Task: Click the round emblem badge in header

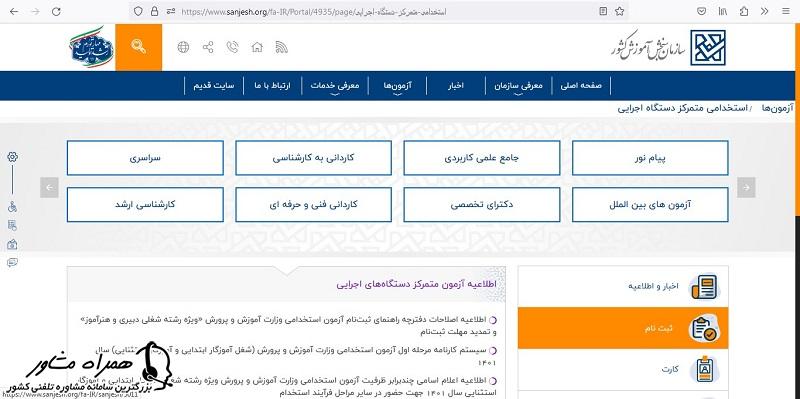Action: 91,47
